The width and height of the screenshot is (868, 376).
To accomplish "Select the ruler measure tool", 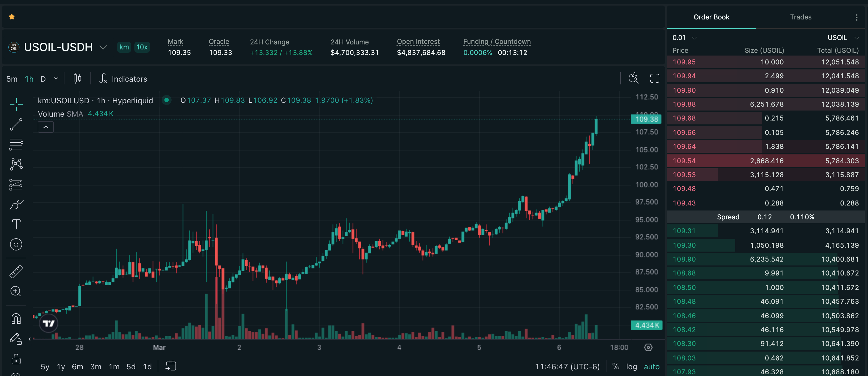I will pos(16,272).
